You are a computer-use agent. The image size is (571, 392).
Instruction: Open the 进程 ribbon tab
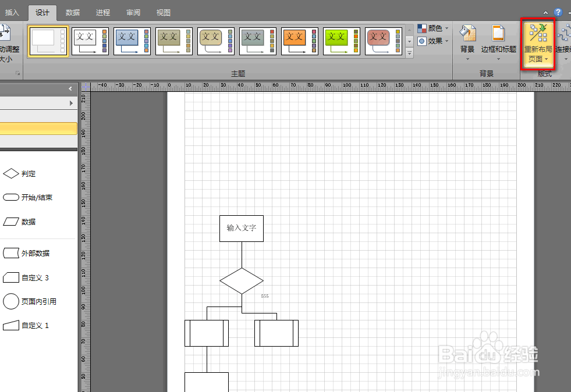tap(102, 13)
